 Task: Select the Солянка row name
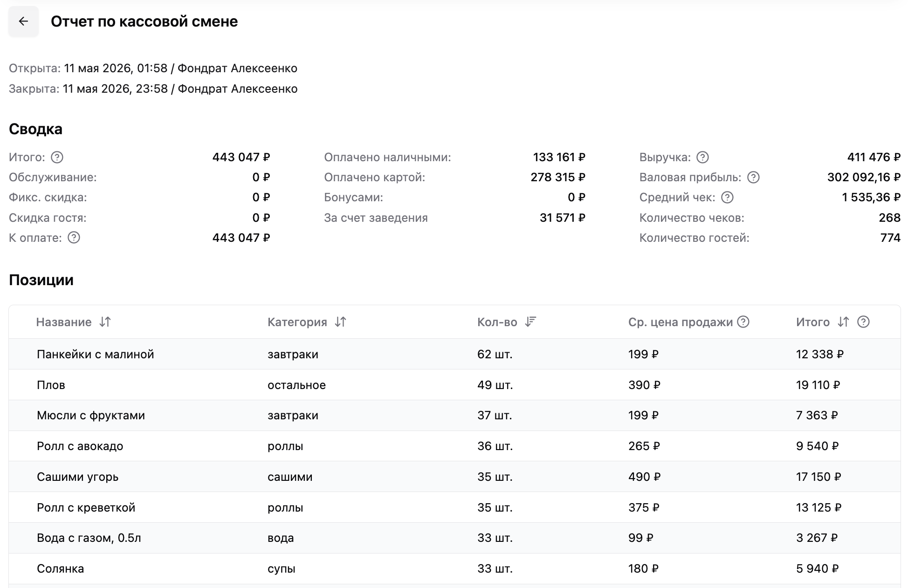[x=61, y=569]
